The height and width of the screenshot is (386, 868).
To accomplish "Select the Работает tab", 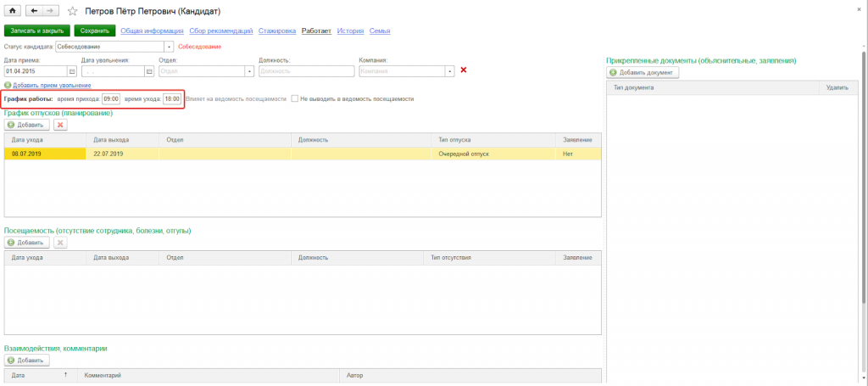I will (x=316, y=31).
